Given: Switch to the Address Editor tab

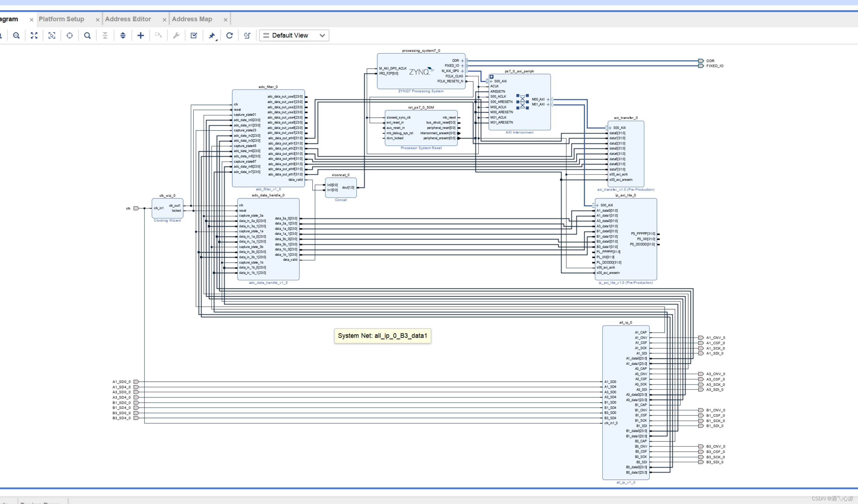Looking at the screenshot, I should tap(128, 19).
